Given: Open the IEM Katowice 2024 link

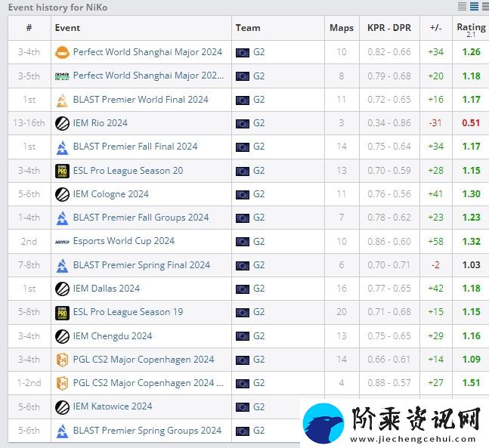Looking at the screenshot, I should tap(113, 406).
